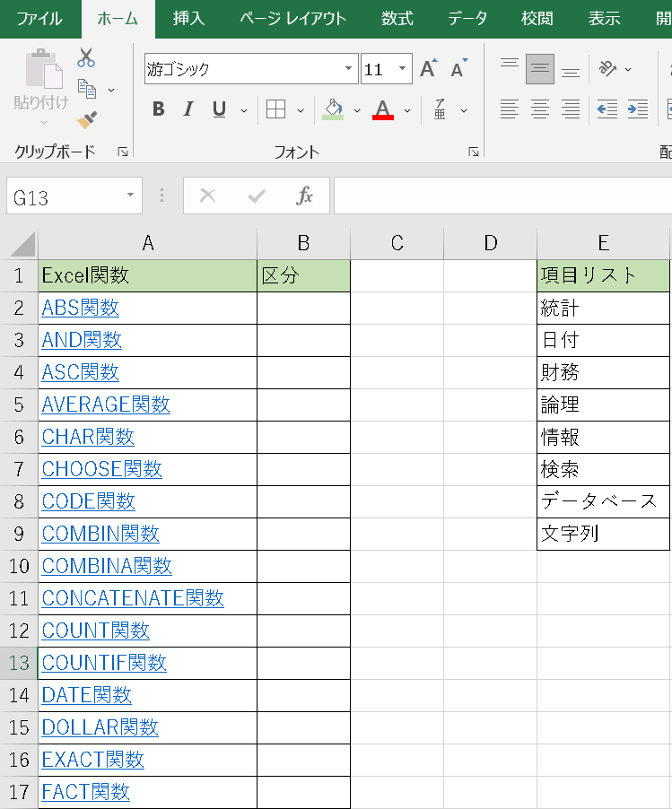Select the 論理 cell in column E

(x=603, y=405)
